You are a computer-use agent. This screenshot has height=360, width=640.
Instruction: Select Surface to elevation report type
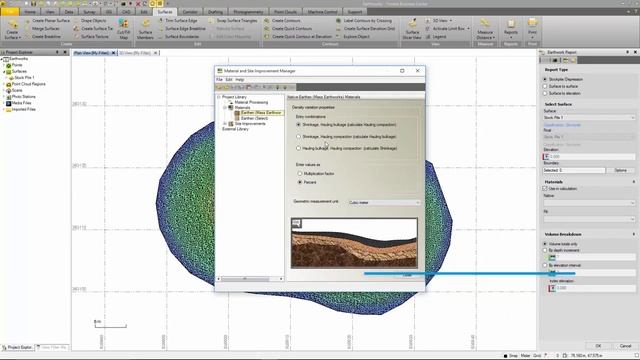[x=545, y=93]
